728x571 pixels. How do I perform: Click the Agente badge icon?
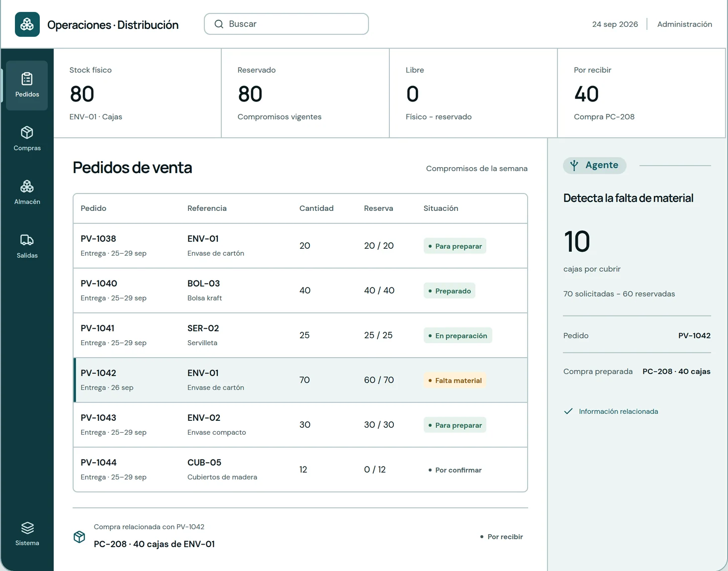point(574,165)
